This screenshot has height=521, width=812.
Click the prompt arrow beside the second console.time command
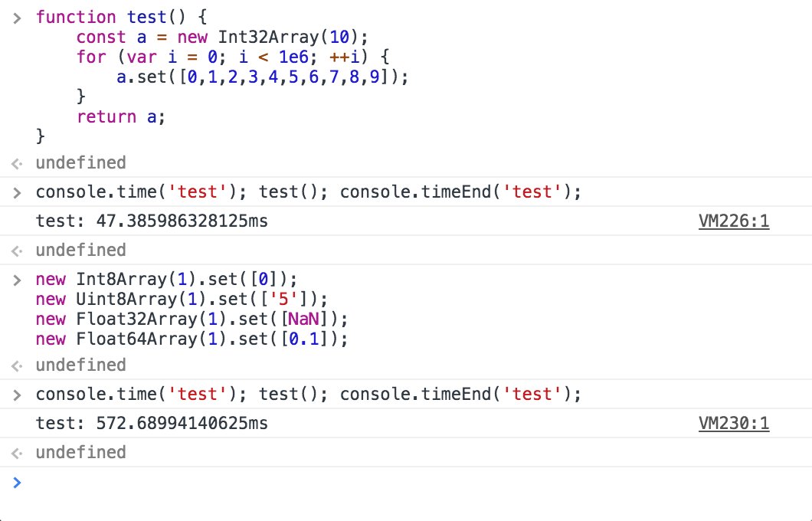[17, 394]
